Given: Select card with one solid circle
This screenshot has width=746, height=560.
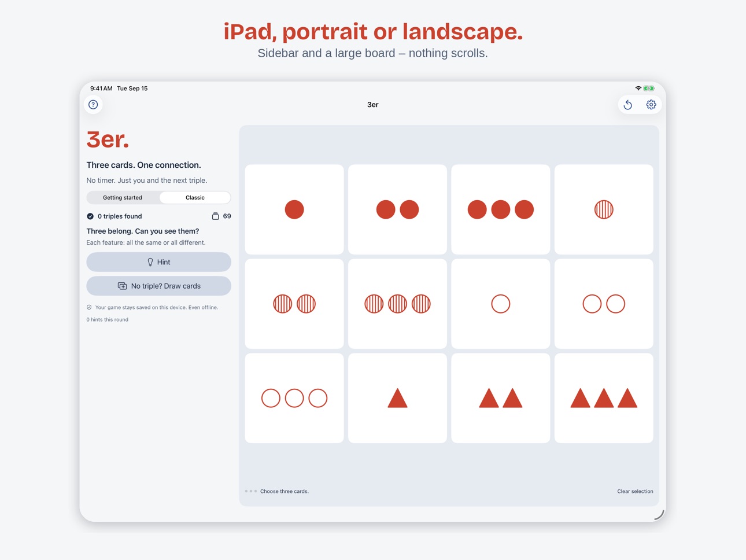Looking at the screenshot, I should [x=294, y=209].
